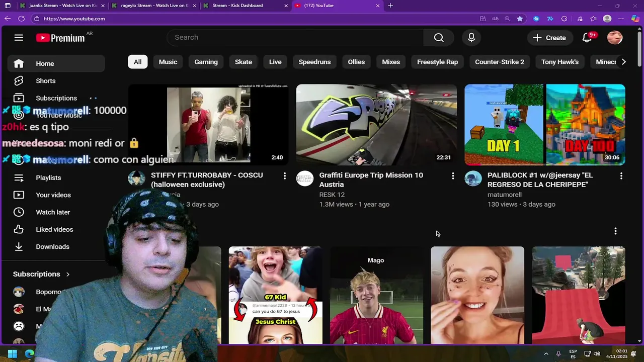The height and width of the screenshot is (362, 644).
Task: Open the account avatar menu
Action: tap(615, 38)
